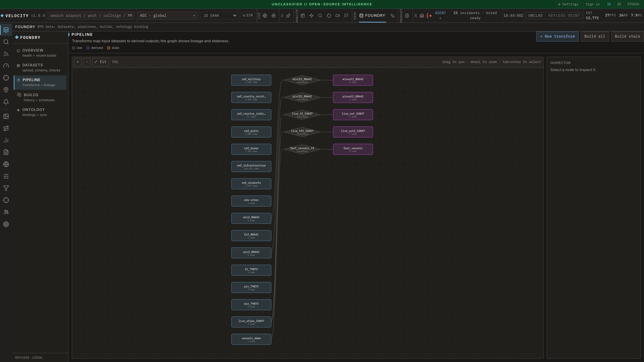Click the video camera icon in ANALYZE group
The image size is (644, 362).
(x=337, y=15)
